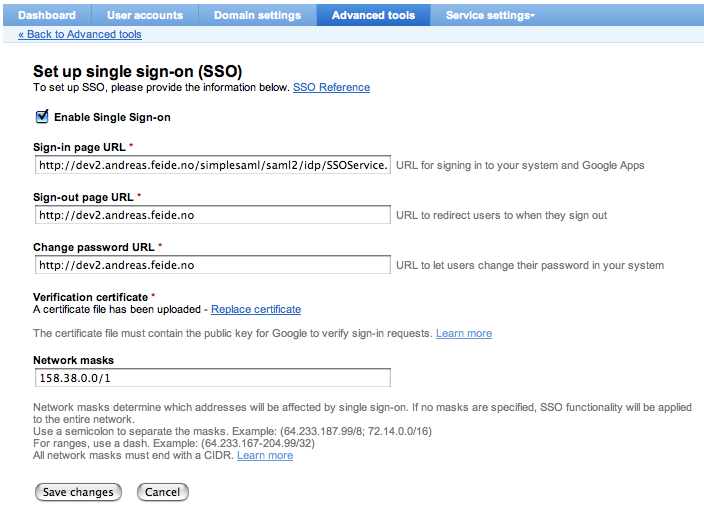Focus the Sign-in page URL field
This screenshot has height=509, width=704.
tap(211, 164)
